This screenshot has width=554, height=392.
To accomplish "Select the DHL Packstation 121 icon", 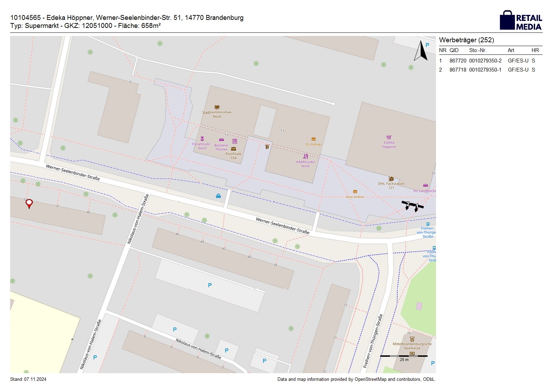I will click(x=391, y=179).
